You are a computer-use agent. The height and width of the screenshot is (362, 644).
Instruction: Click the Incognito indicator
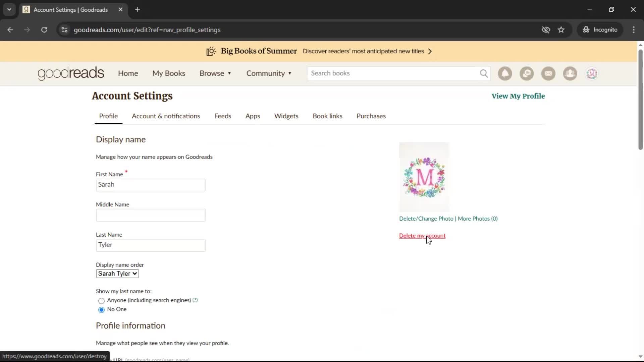point(600,30)
